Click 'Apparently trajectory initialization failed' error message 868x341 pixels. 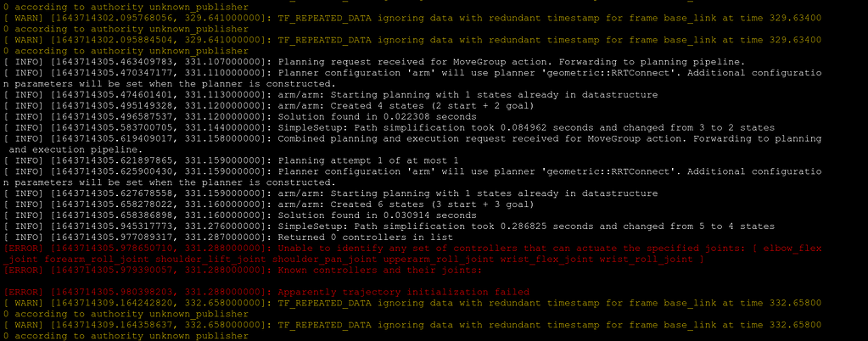266,292
